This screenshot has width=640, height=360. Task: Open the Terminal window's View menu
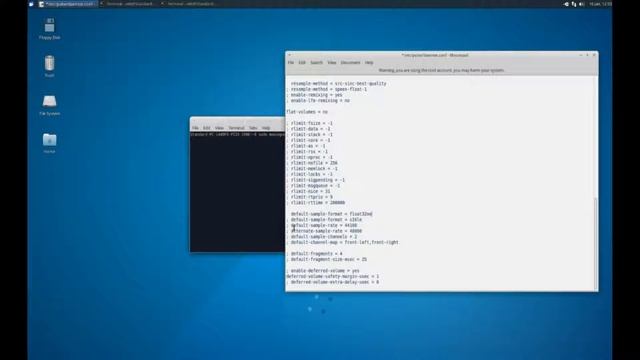[219, 128]
